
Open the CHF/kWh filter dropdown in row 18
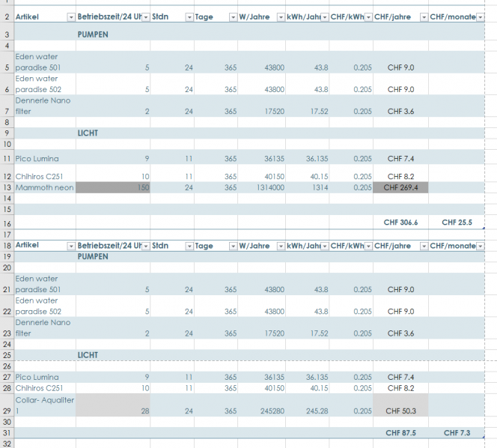368,246
